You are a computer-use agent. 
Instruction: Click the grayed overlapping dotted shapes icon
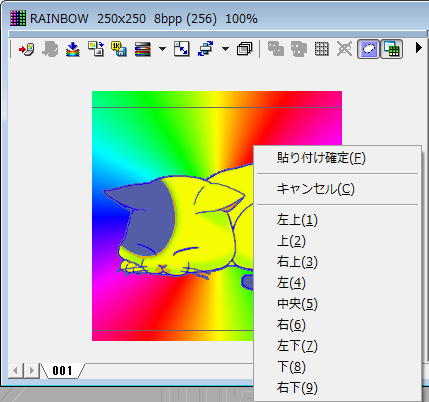pyautogui.click(x=299, y=49)
